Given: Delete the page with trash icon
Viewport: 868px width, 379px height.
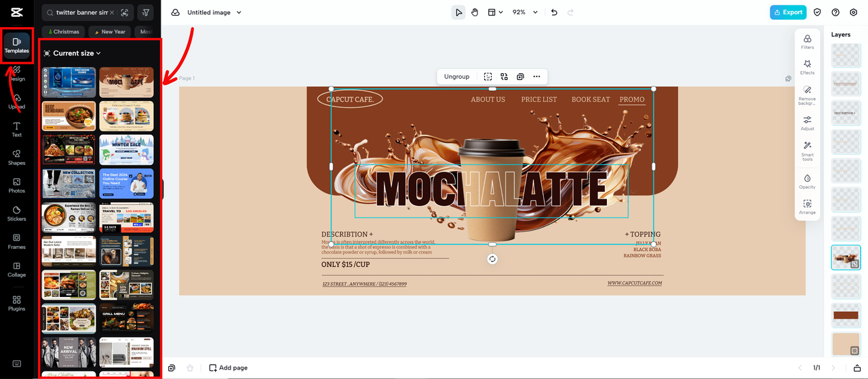Looking at the screenshot, I should pyautogui.click(x=190, y=367).
